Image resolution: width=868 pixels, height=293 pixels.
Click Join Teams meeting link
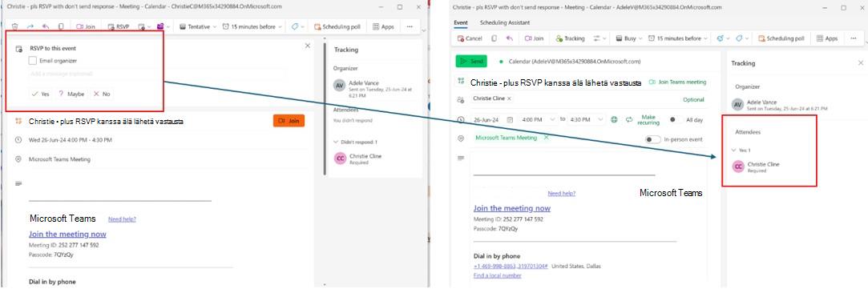(x=677, y=82)
